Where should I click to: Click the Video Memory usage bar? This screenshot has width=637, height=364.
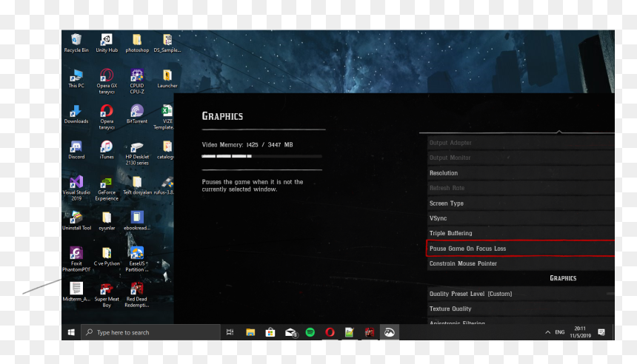click(x=261, y=156)
